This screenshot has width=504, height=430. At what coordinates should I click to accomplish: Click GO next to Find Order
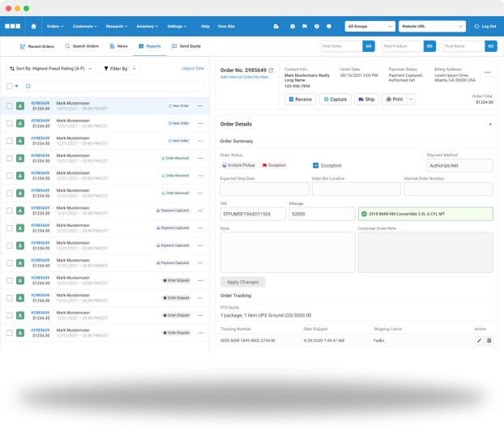(369, 46)
